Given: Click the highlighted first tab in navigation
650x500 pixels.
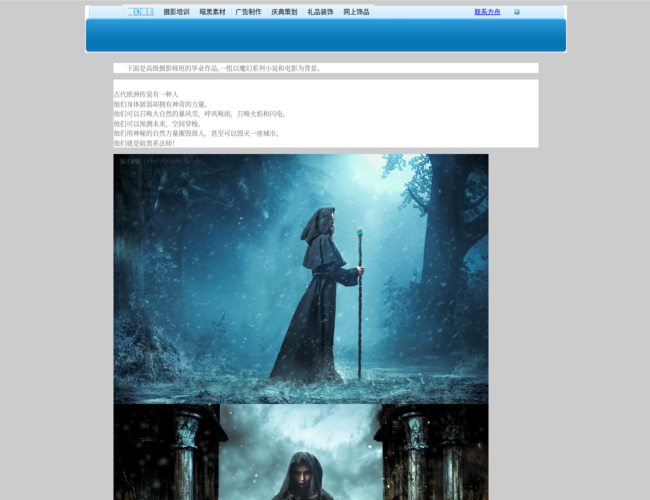Looking at the screenshot, I should (x=140, y=12).
